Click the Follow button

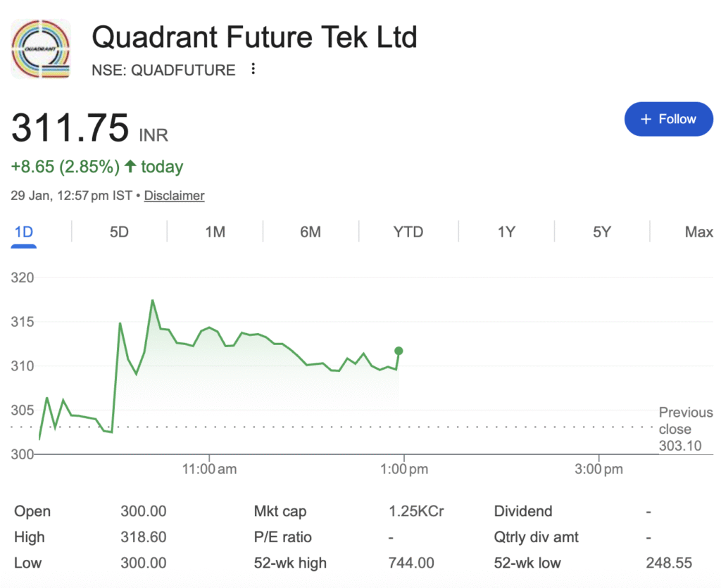[x=668, y=119]
